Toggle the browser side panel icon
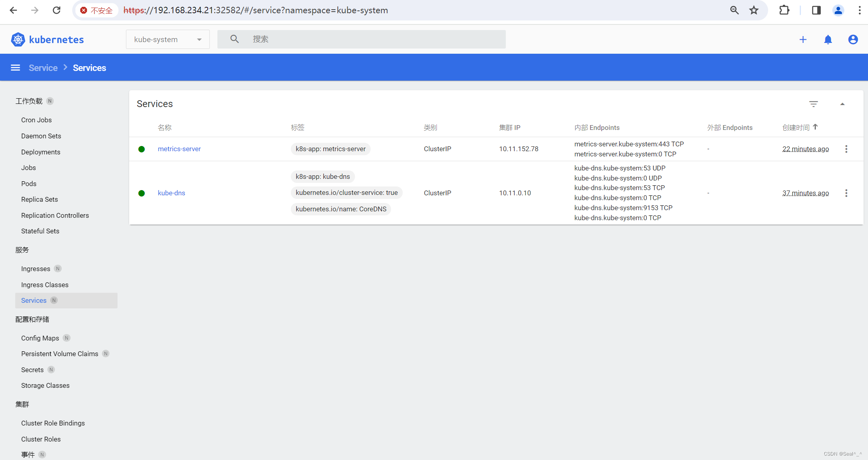This screenshot has height=460, width=868. (x=816, y=10)
